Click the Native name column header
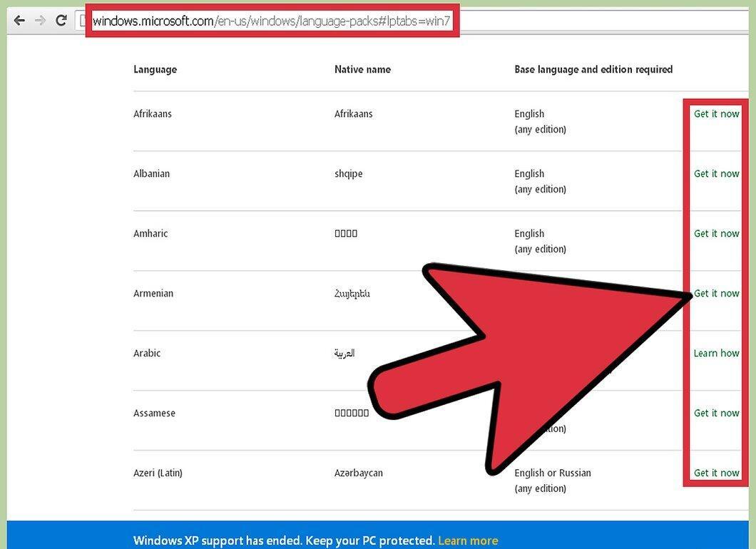 [x=362, y=69]
